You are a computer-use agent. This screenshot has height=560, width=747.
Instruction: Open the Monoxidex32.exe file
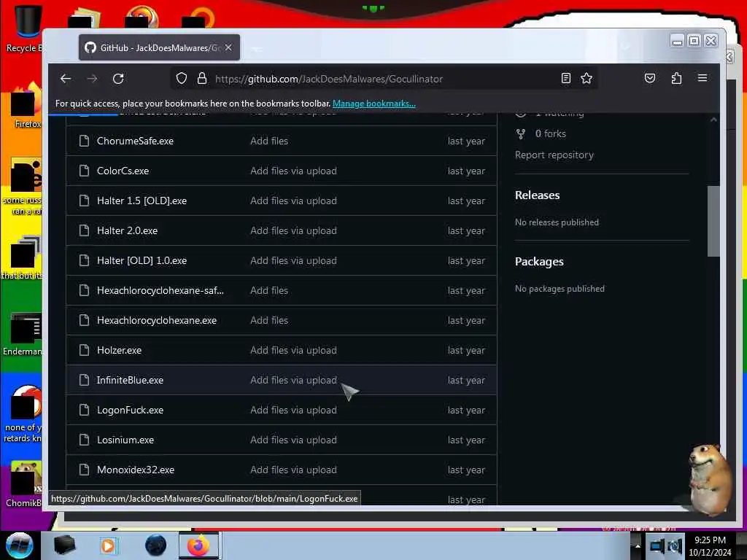pos(136,470)
